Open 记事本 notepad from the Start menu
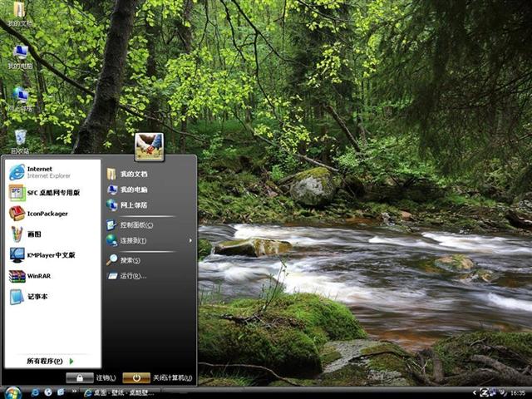The height and width of the screenshot is (399, 532). [53, 297]
